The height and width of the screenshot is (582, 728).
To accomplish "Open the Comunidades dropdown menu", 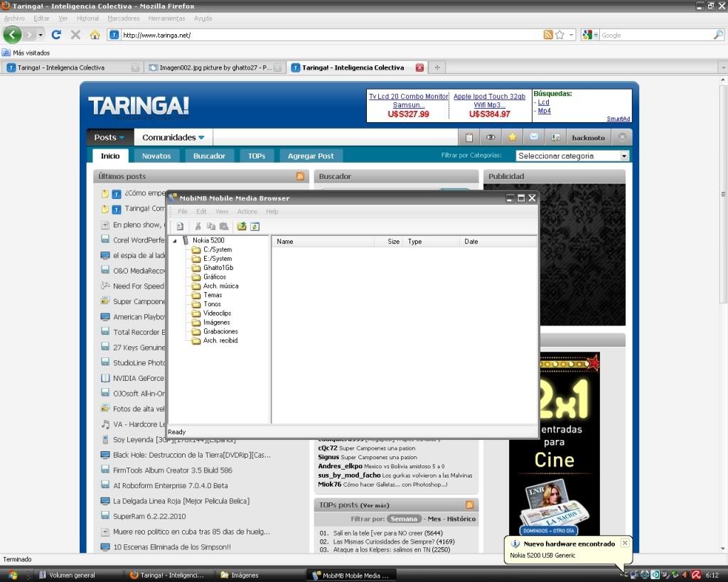I will [x=173, y=137].
